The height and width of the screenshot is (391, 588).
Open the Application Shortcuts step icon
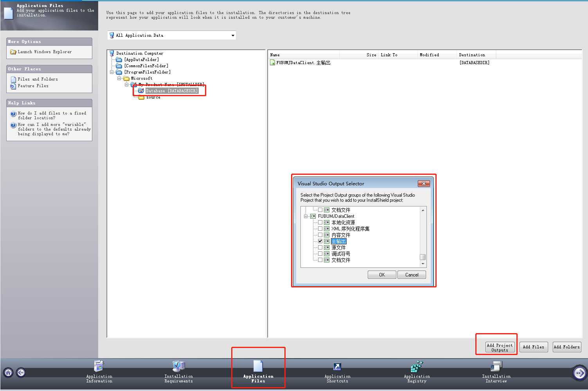click(337, 366)
